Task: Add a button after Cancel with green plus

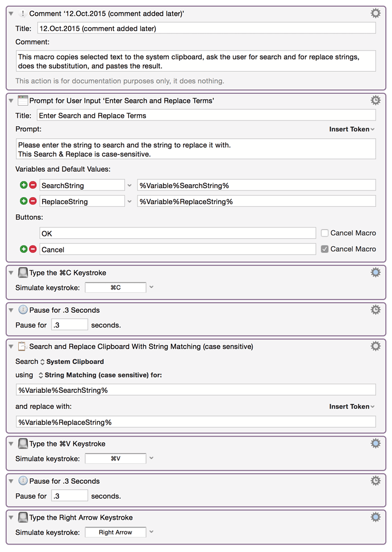Action: click(23, 249)
